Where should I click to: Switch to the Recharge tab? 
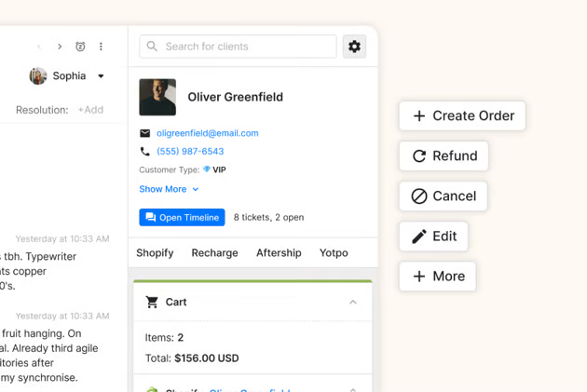(x=214, y=253)
